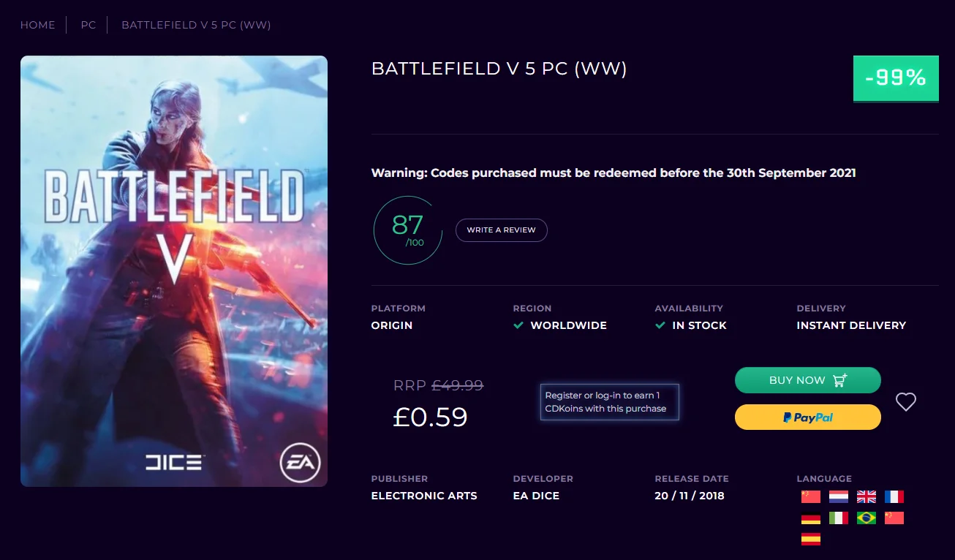Select the French flag icon
This screenshot has height=560, width=955.
point(894,497)
